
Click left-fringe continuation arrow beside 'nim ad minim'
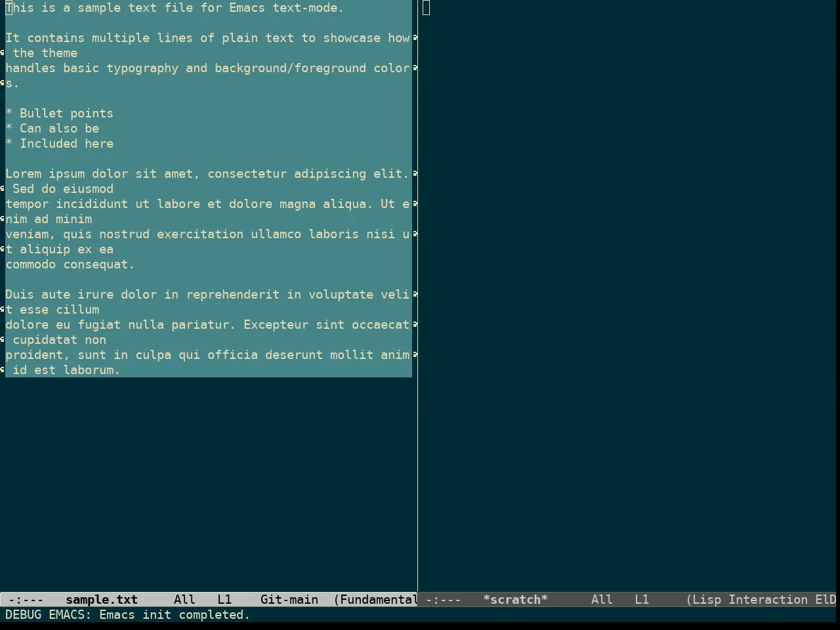3,219
